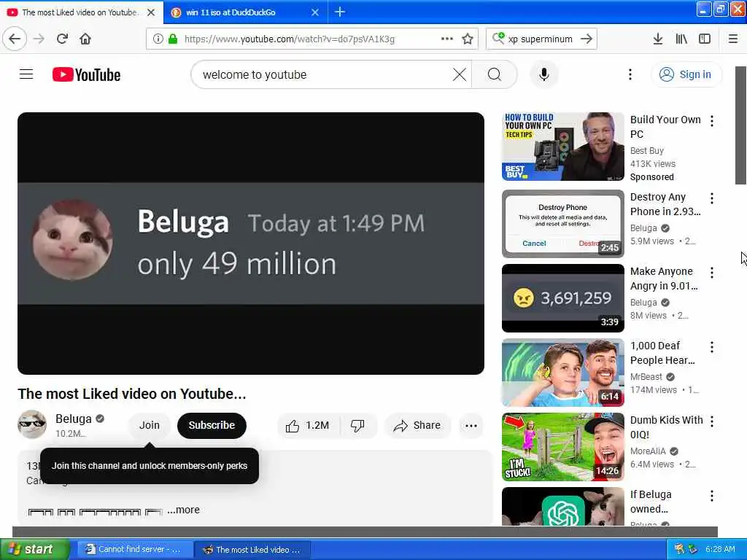The width and height of the screenshot is (747, 560).
Task: Open the browser downloads icon
Action: pyautogui.click(x=657, y=39)
